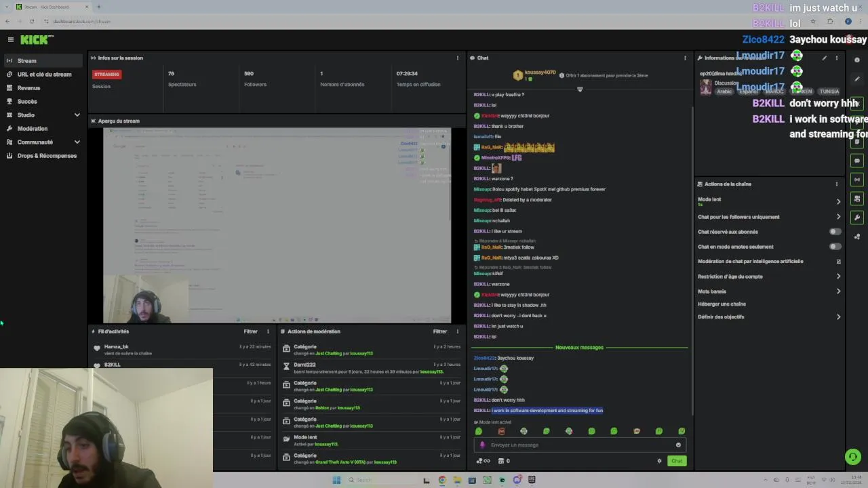
Task: Open Filtrer in Fil d'activités
Action: [x=250, y=331]
